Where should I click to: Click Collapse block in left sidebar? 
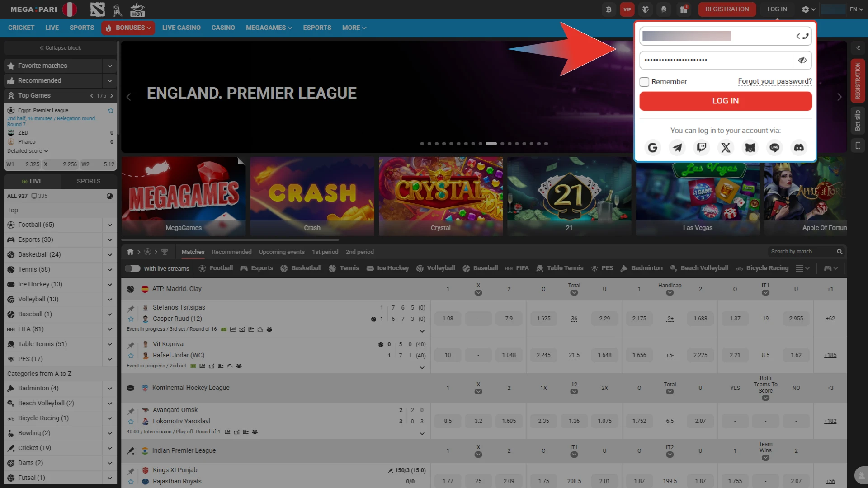(x=60, y=48)
